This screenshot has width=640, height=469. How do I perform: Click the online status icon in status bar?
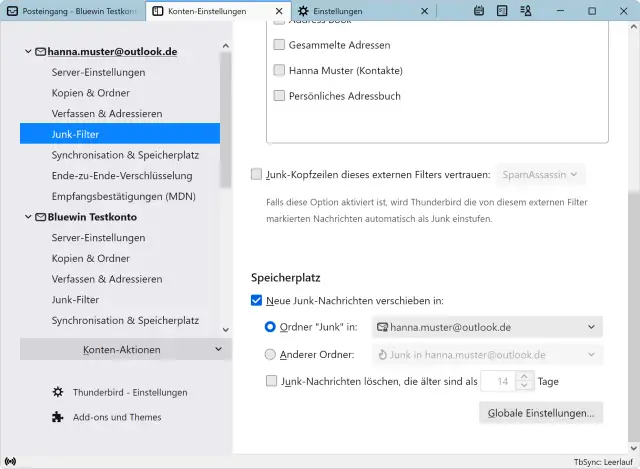click(10, 461)
